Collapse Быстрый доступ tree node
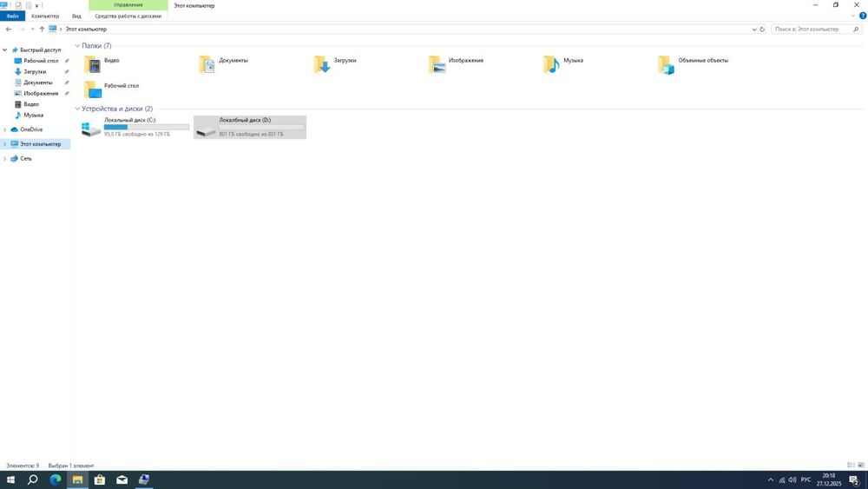This screenshot has height=489, width=868. click(x=5, y=50)
